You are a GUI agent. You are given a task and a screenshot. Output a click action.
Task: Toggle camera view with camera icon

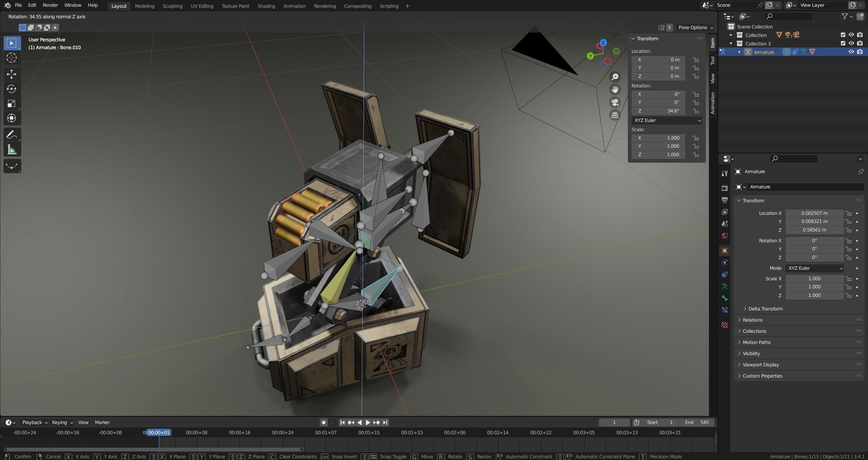click(615, 102)
